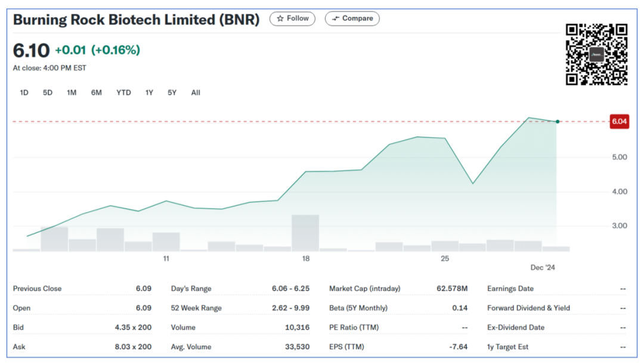Choose the 6M chart period

(x=97, y=92)
